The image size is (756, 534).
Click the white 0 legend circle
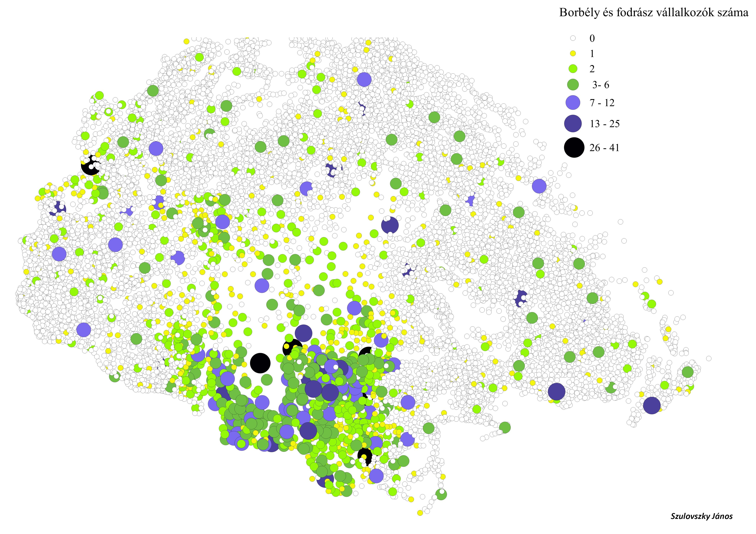[x=573, y=38]
